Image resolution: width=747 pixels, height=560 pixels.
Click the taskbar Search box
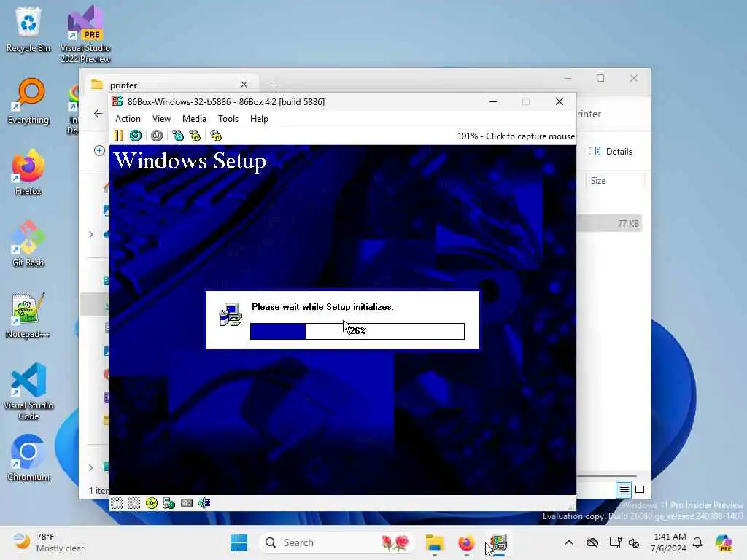[336, 542]
